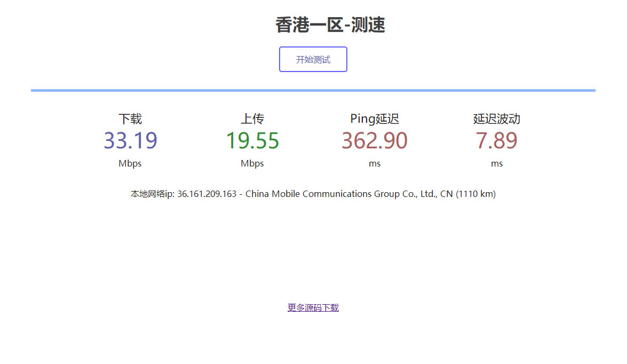Select the upload value 19.55
Screen dimensions: 627x364
pos(252,140)
